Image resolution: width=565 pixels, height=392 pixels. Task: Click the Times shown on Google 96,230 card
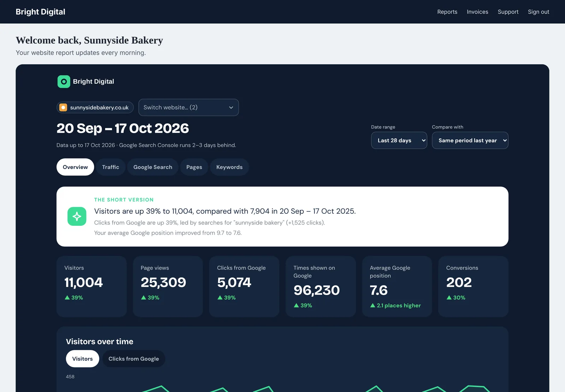pos(321,287)
